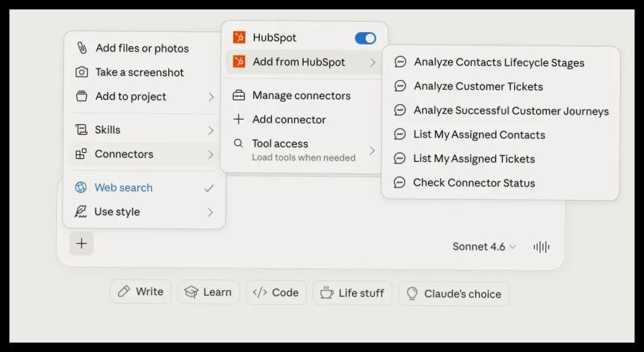Click the chat icon beside Analyze Customer Tickets
This screenshot has height=352, width=644.
click(x=400, y=86)
